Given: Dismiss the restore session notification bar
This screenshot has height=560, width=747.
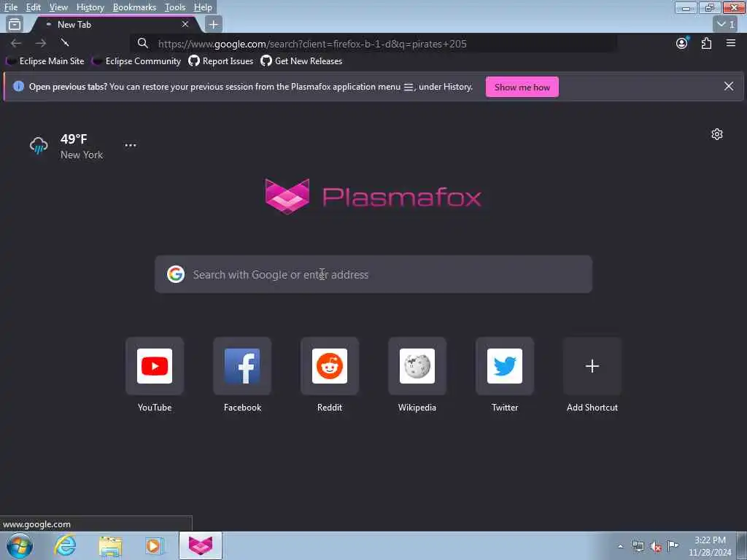Looking at the screenshot, I should [729, 86].
